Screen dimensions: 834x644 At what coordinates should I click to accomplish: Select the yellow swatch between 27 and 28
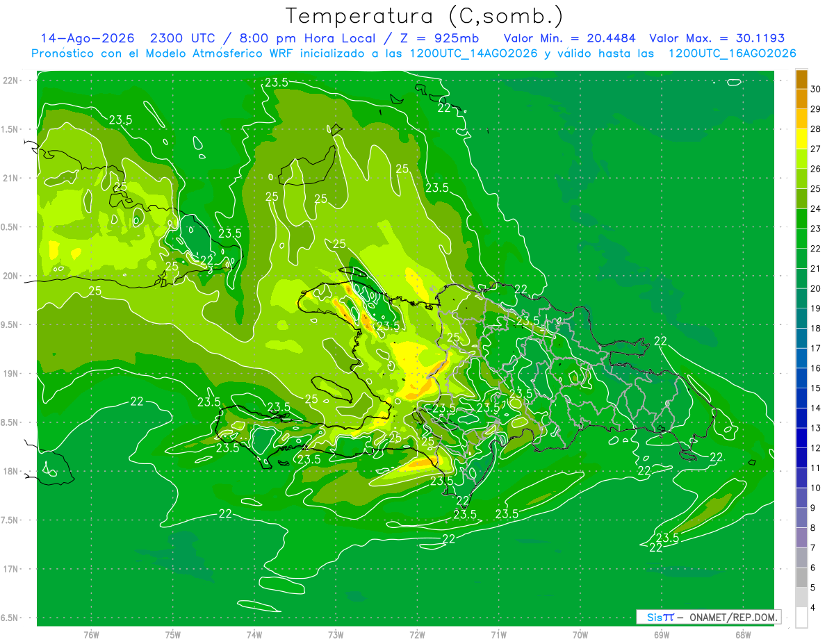(x=801, y=139)
